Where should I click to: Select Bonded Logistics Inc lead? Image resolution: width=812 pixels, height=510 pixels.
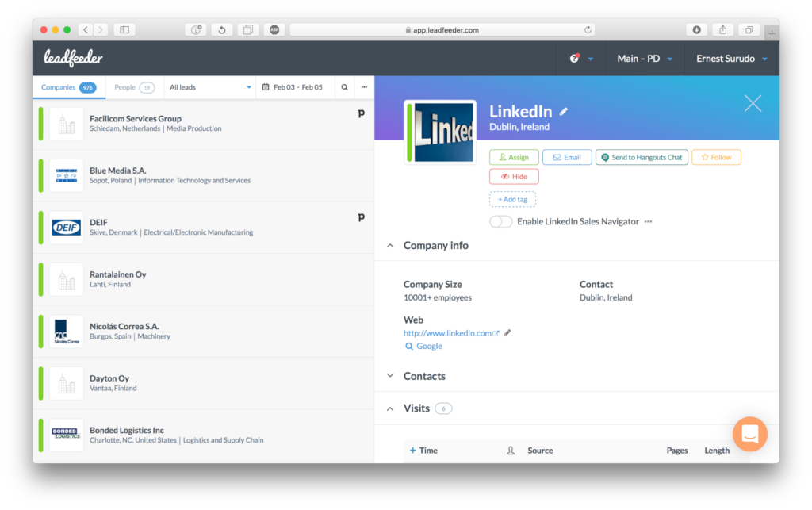[204, 435]
